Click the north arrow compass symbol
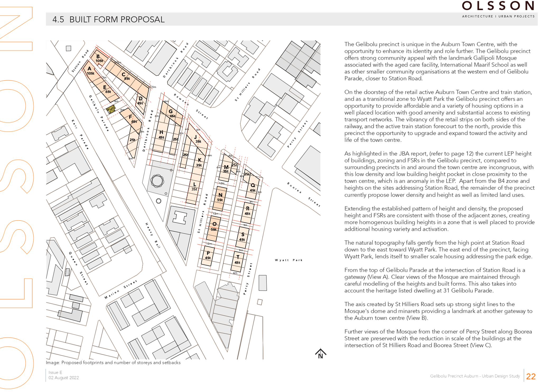The width and height of the screenshot is (557, 392). 320,353
